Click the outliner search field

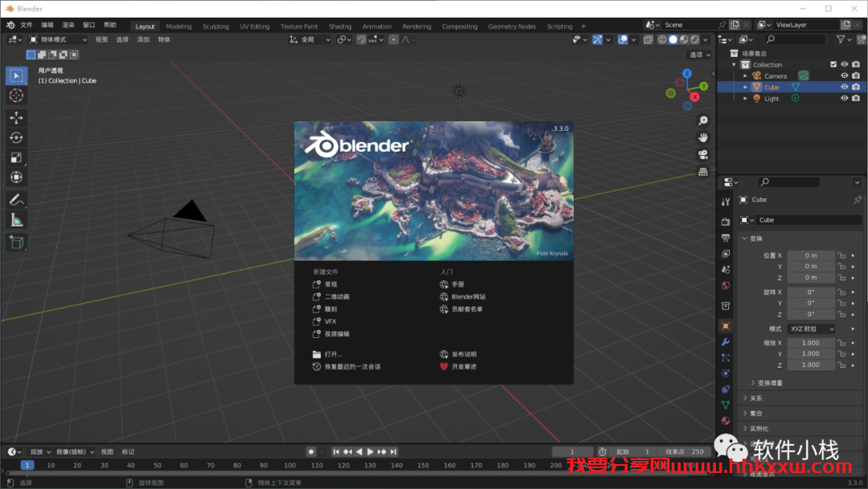click(794, 39)
